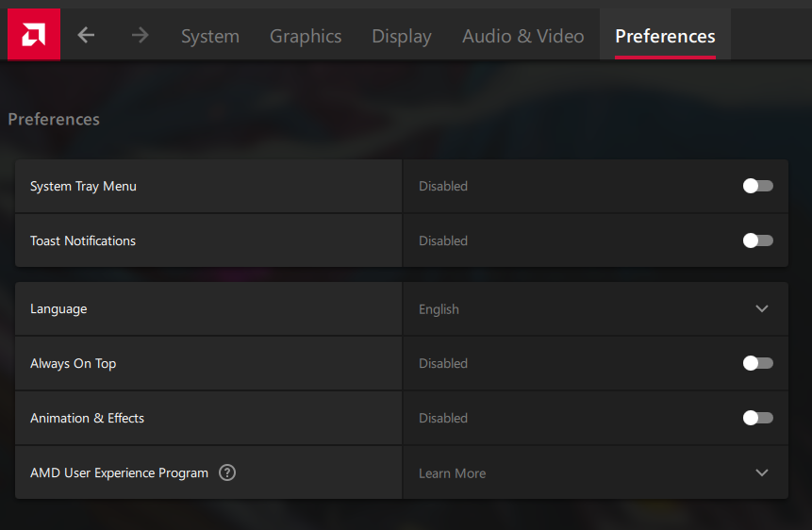Click the System Tray Menu label
Screen dimensions: 812x530
tap(83, 186)
